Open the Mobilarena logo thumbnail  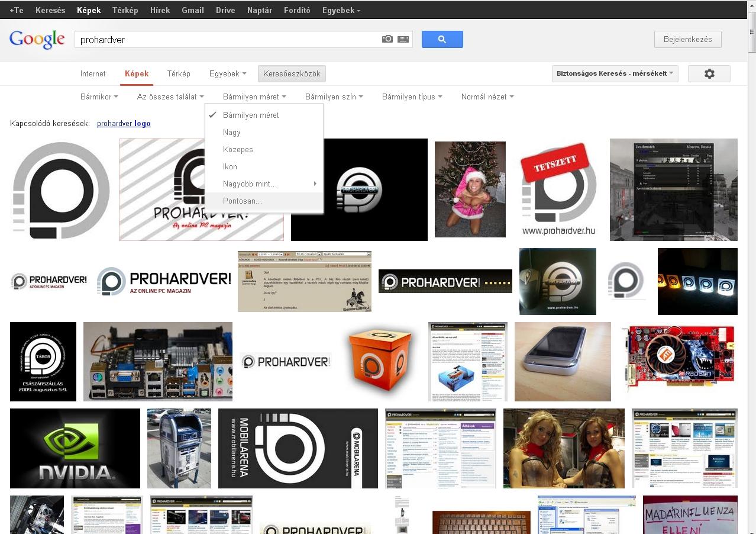298,448
